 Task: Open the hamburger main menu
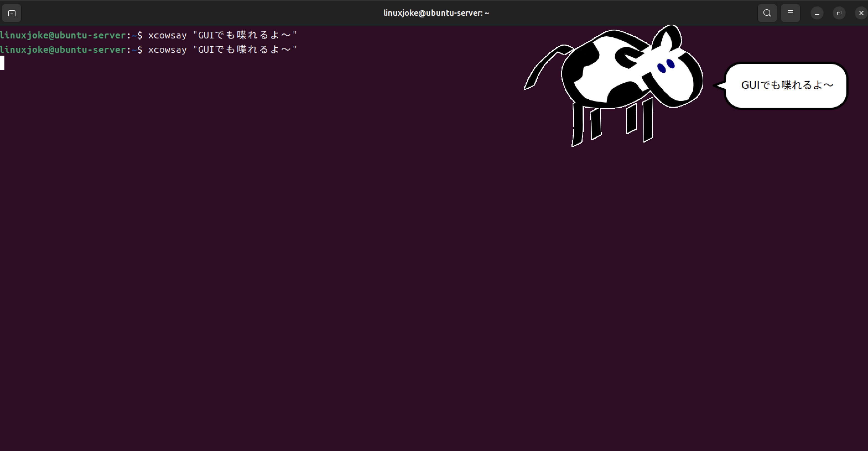coord(790,13)
